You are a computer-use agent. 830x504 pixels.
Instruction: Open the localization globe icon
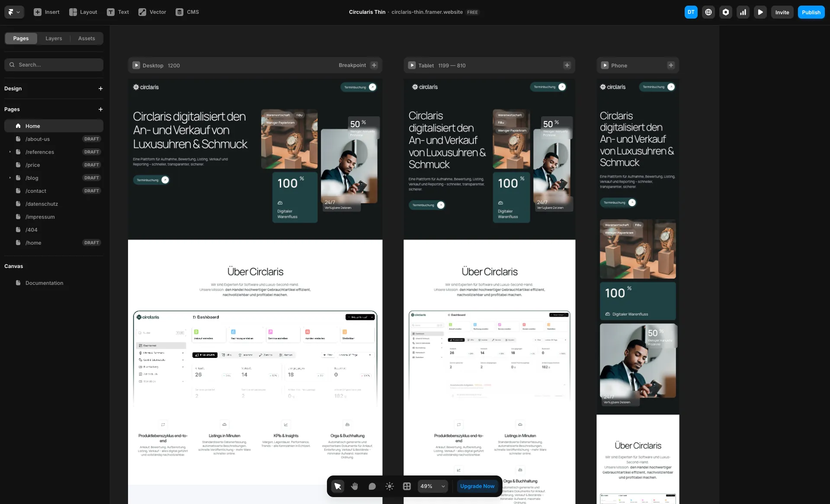[x=708, y=12]
